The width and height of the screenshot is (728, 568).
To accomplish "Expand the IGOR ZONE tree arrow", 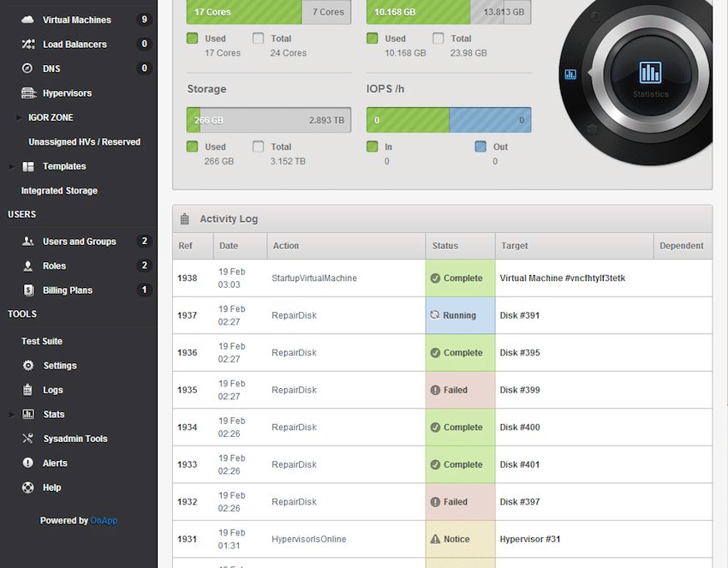I will click(19, 117).
